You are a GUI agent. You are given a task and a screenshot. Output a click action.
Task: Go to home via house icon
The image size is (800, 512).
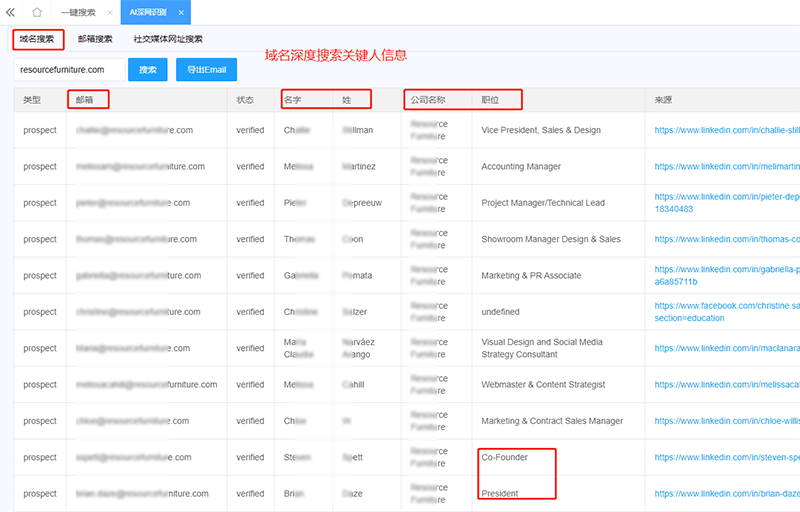coord(37,12)
